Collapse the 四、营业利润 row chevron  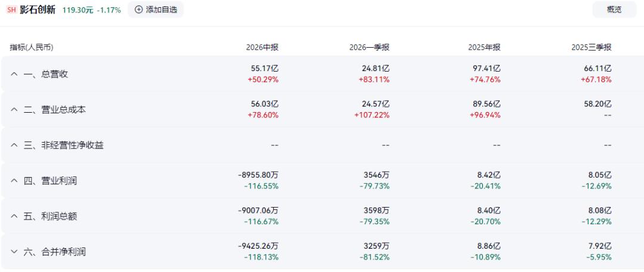(x=14, y=181)
